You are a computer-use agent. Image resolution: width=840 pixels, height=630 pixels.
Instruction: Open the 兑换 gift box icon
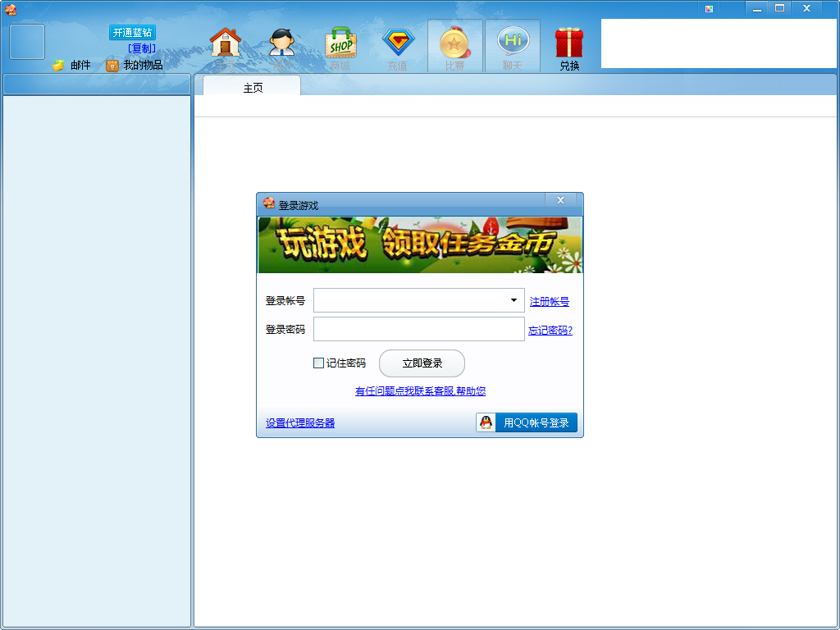point(569,47)
